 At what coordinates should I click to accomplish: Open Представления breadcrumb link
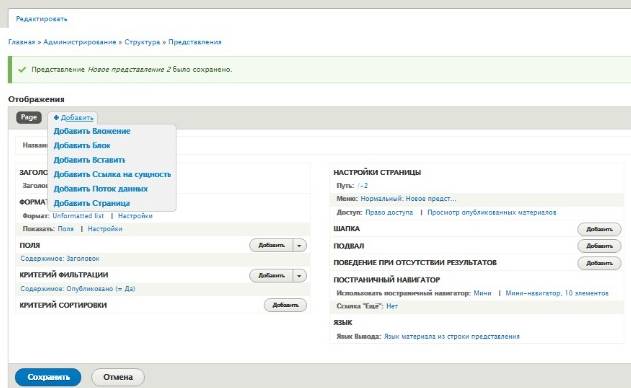[195, 42]
